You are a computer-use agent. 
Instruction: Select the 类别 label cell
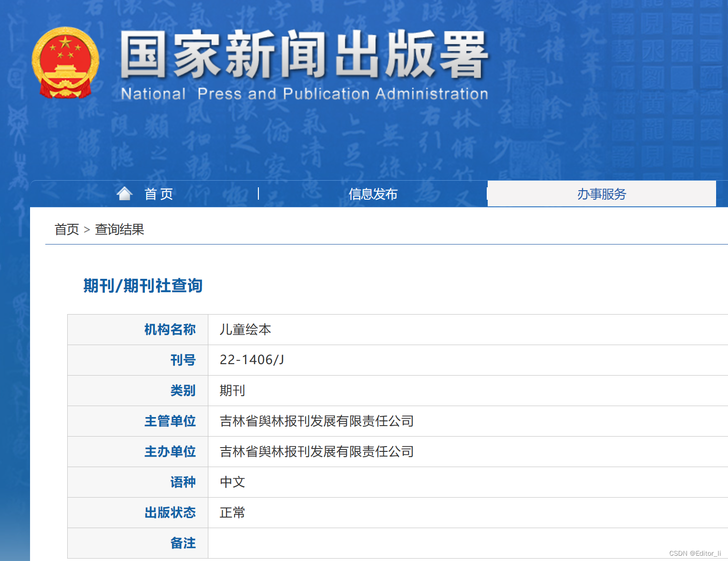[x=138, y=391]
